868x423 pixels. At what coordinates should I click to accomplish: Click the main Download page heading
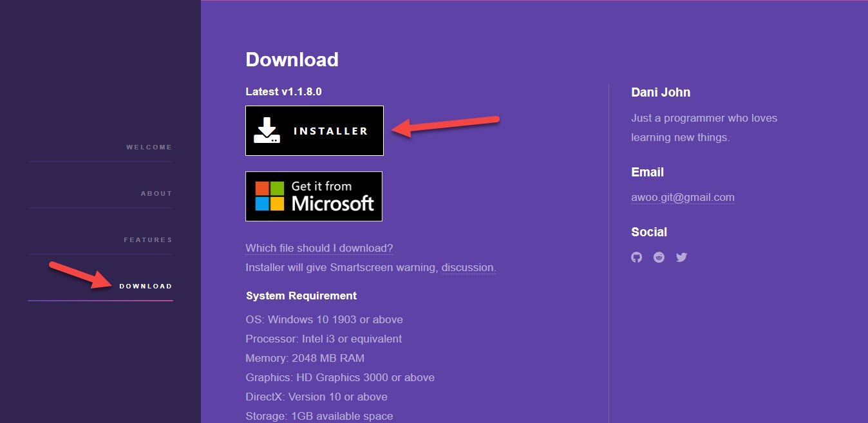point(292,60)
